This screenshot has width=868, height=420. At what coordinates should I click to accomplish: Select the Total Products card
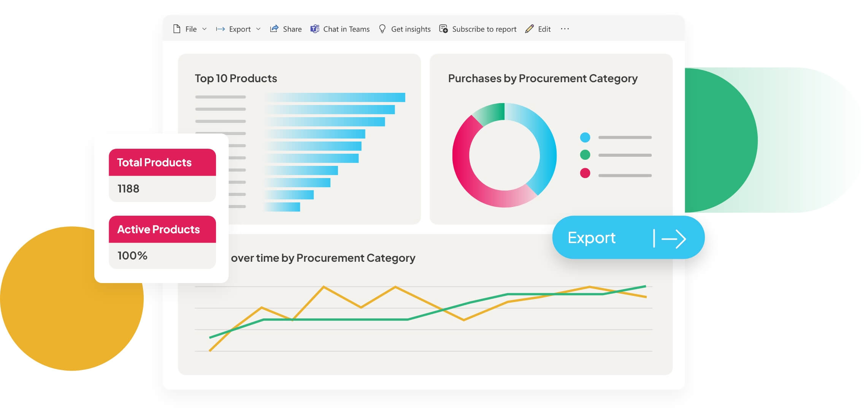tap(162, 175)
